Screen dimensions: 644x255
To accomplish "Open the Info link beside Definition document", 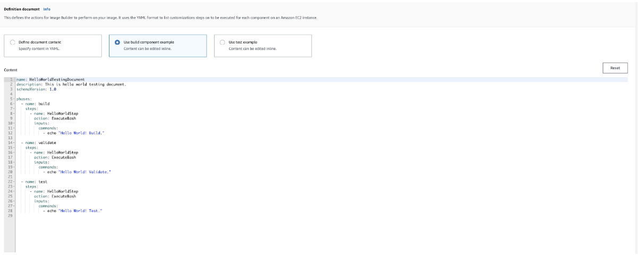I will [x=47, y=9].
